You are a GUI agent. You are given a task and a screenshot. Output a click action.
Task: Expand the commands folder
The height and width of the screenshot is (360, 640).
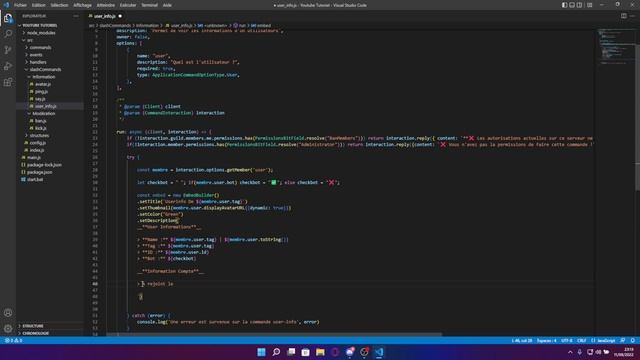[x=49, y=47]
